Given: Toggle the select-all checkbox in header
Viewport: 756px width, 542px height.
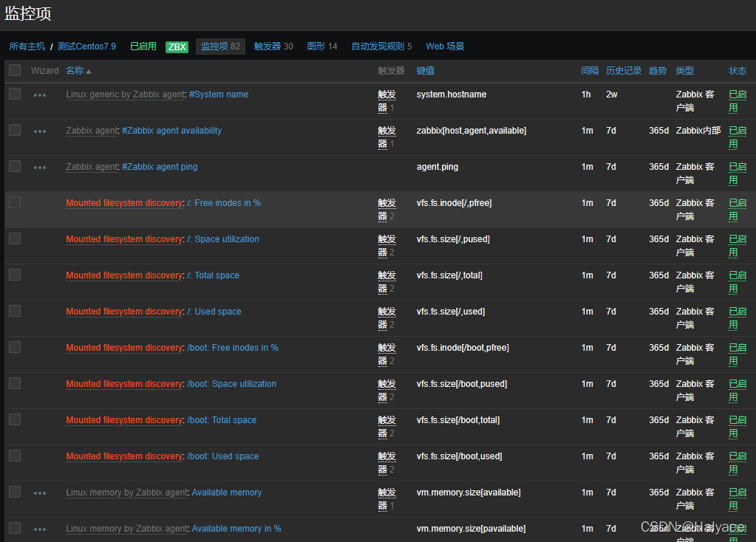Looking at the screenshot, I should (15, 70).
